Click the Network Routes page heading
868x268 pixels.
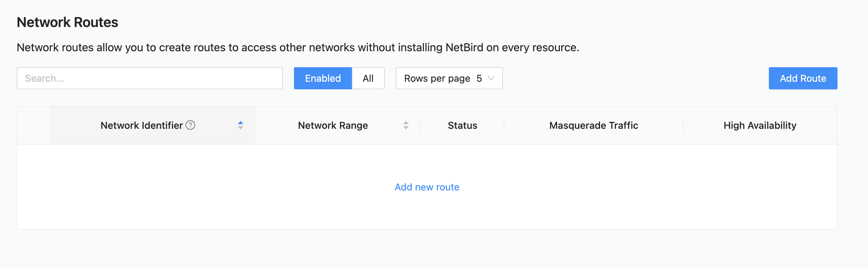(68, 23)
